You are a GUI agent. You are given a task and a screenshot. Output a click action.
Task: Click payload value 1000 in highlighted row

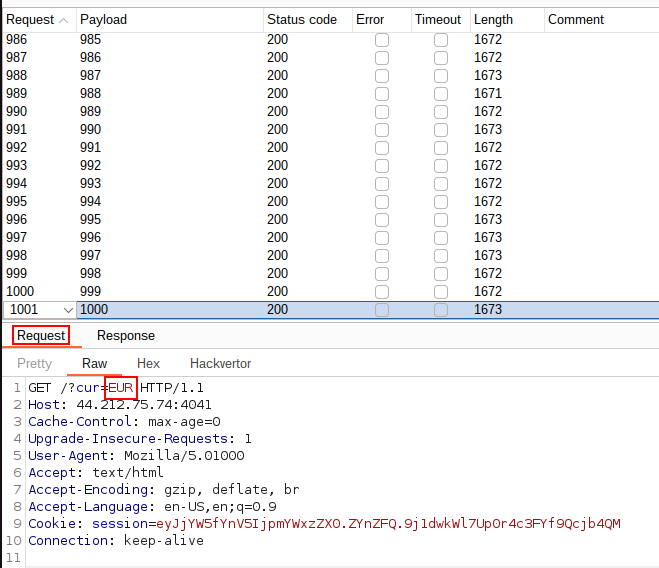point(94,309)
